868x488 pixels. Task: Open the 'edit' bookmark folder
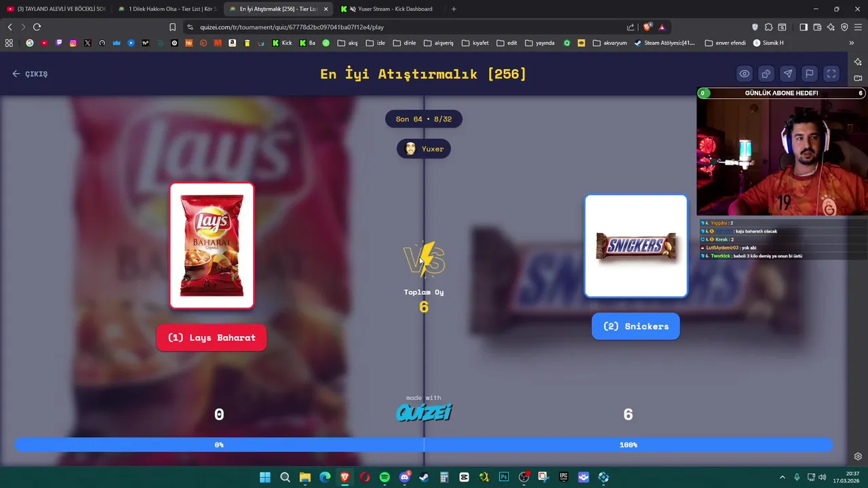point(507,43)
